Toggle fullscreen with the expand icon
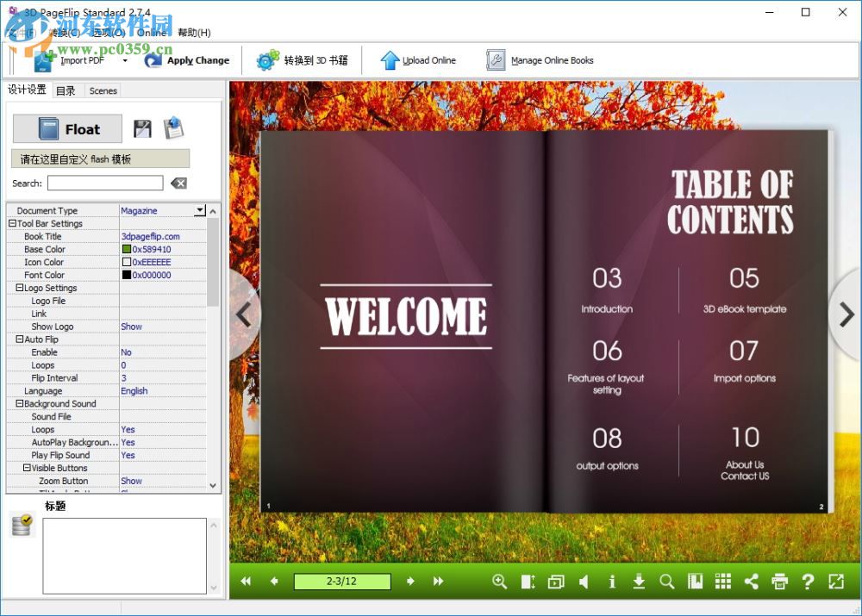 pos(835,582)
